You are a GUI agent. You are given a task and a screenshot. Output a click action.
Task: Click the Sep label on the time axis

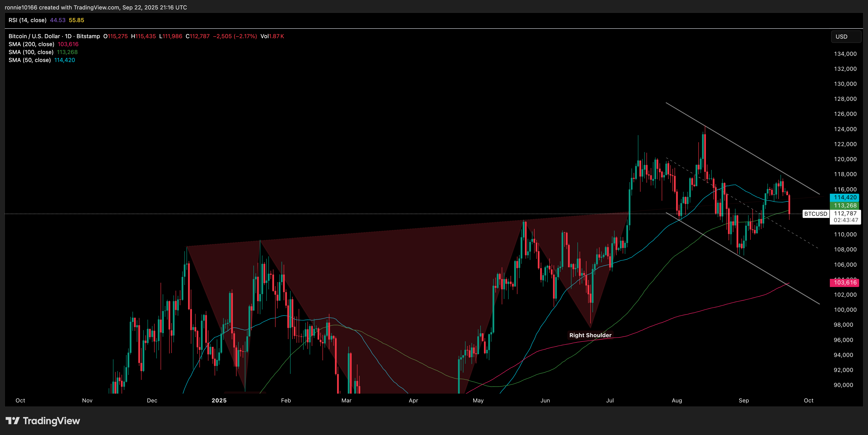(744, 400)
